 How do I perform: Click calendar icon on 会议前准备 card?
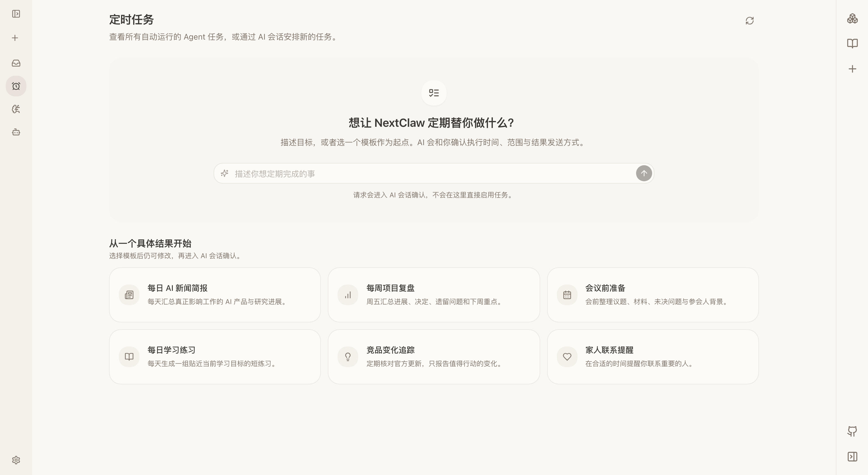pos(567,295)
